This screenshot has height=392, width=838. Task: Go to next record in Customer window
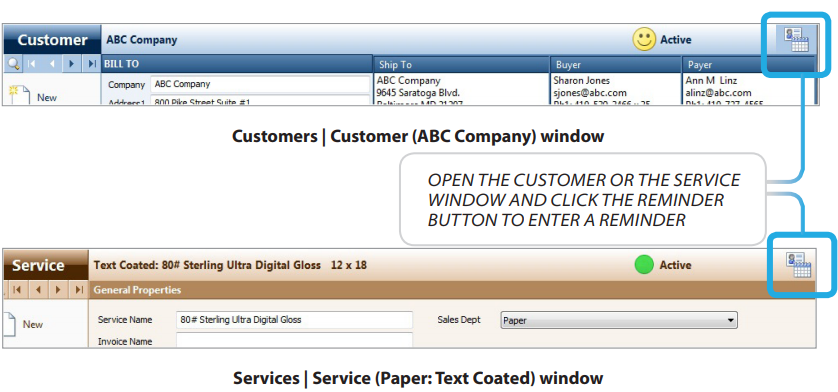tap(72, 64)
